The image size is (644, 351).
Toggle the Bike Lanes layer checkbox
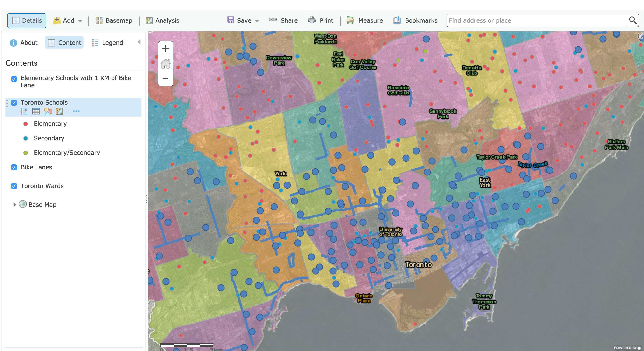14,167
